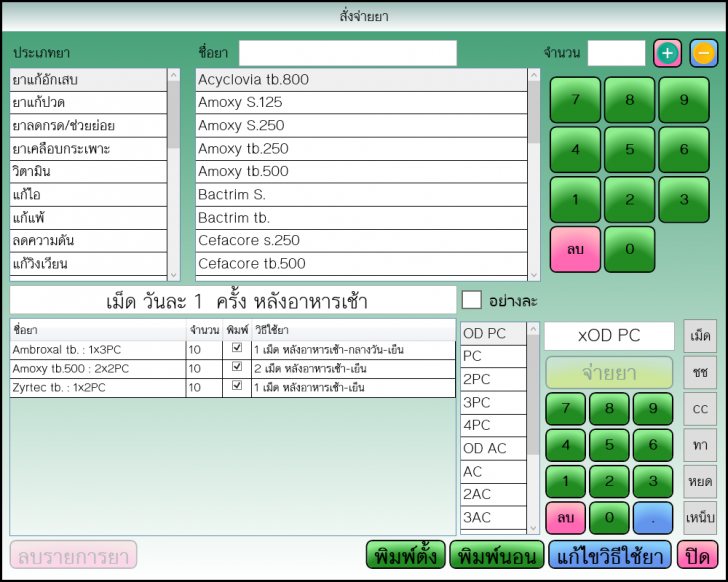Select the 2AC usage code

(x=493, y=495)
